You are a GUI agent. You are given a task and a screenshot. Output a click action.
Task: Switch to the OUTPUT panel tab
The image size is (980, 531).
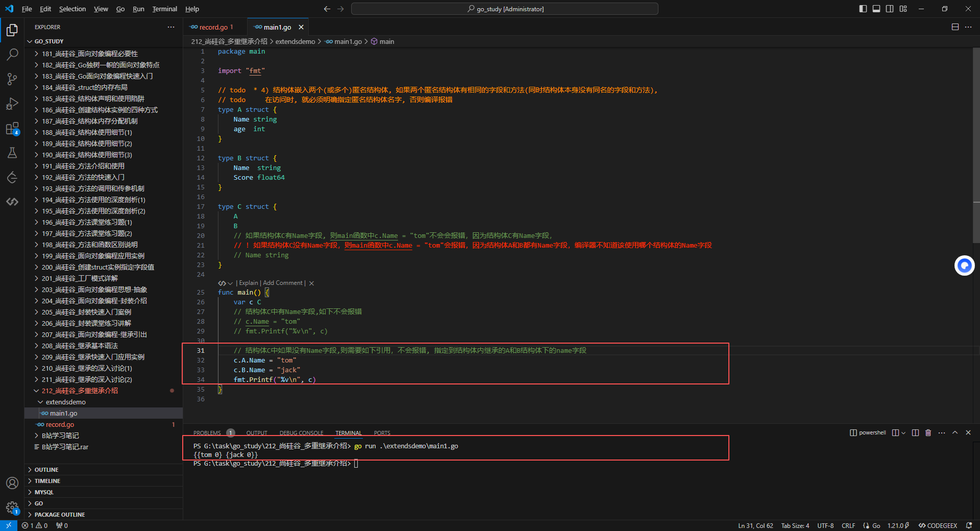click(x=257, y=433)
